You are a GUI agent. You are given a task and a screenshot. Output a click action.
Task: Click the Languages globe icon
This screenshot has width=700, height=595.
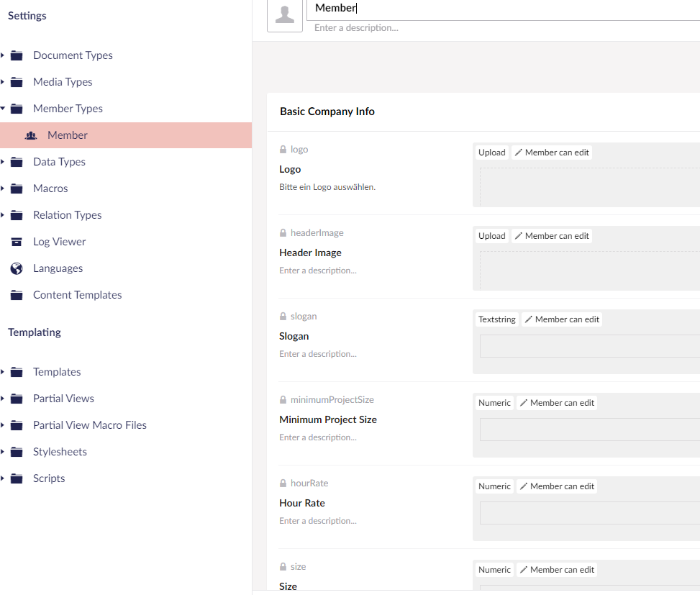(x=16, y=268)
